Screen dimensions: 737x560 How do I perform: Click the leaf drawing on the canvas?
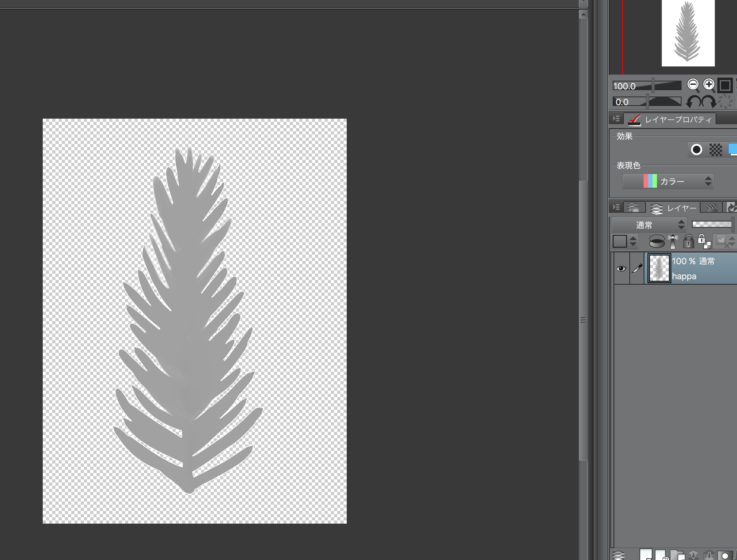point(188,320)
